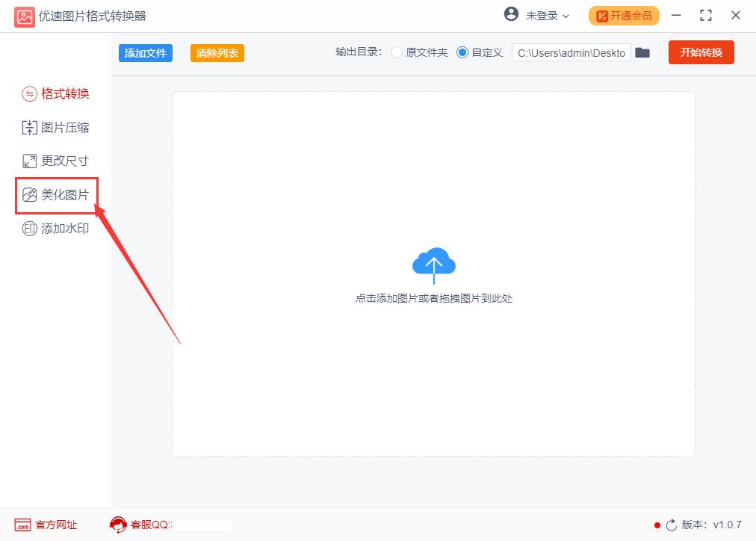This screenshot has width=756, height=541.
Task: Click the 清除列表 clear list control
Action: coord(217,52)
